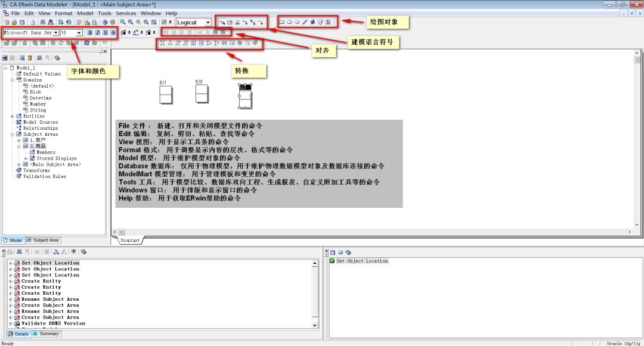
Task: Click the New model icon
Action: [7, 22]
